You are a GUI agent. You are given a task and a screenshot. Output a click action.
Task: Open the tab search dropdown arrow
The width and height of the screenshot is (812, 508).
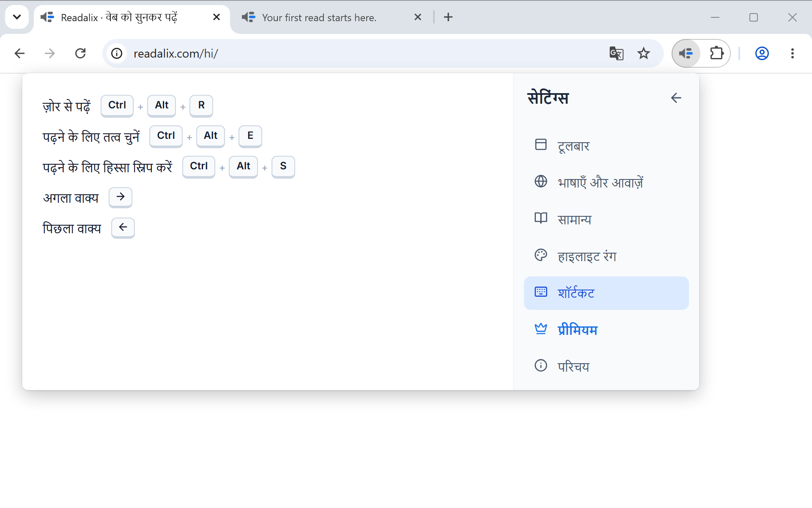17,17
